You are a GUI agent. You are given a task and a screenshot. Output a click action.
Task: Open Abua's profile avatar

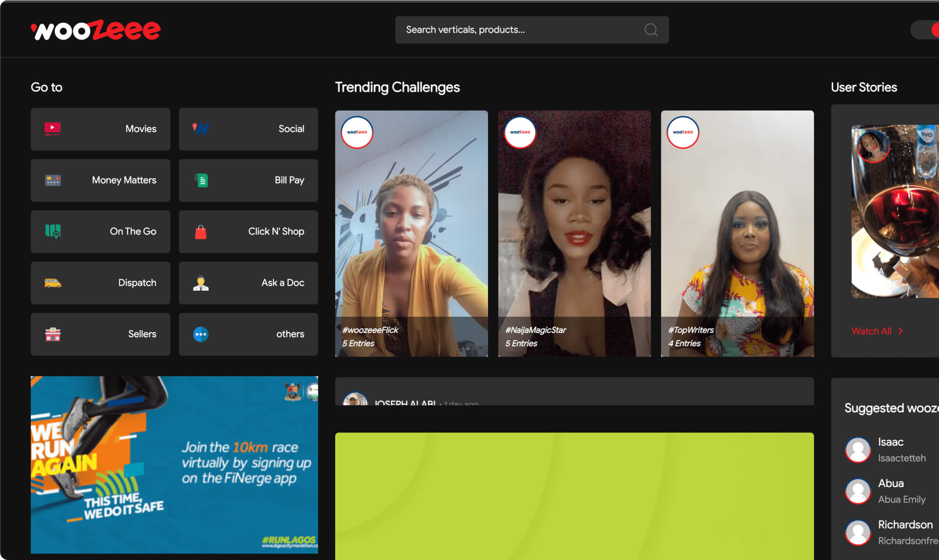858,491
